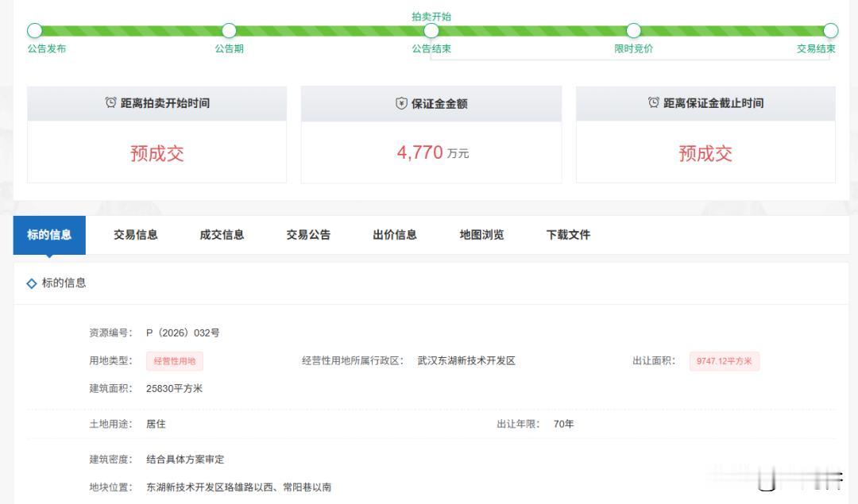Screen dimensions: 858x504
Task: Click the 25830平方米 building area value
Action: tap(174, 389)
